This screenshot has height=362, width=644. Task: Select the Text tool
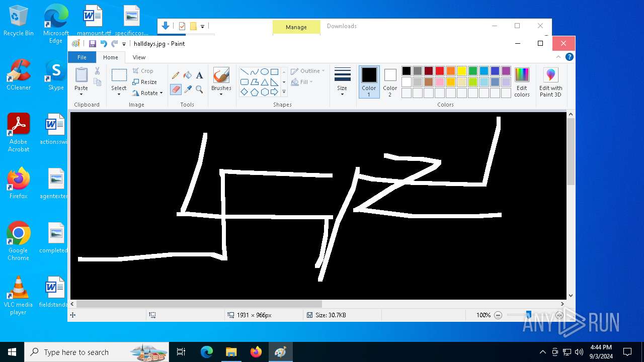[x=199, y=75]
